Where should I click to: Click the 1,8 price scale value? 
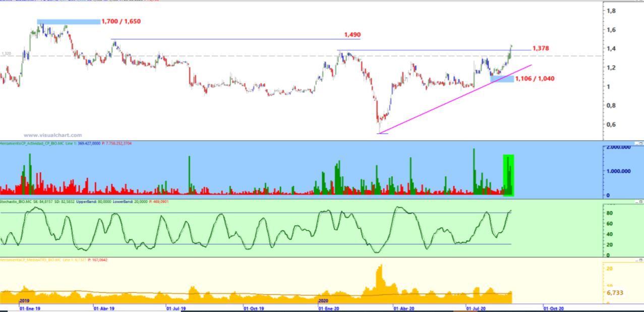(611, 11)
